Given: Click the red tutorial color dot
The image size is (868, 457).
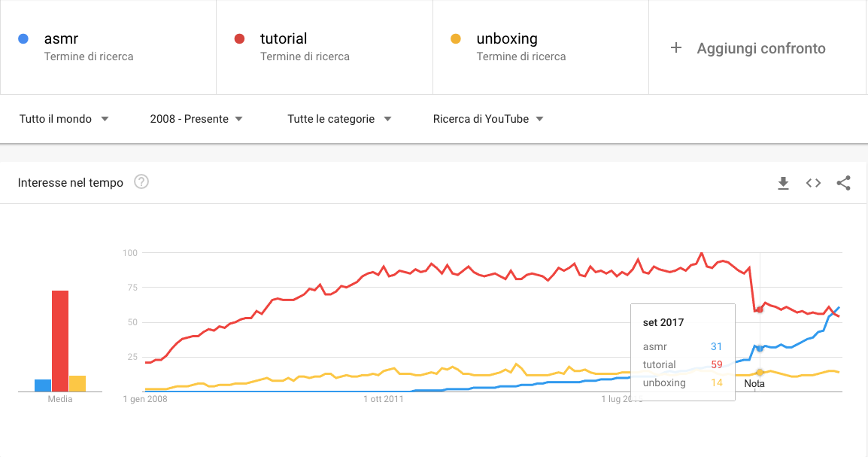Looking at the screenshot, I should coord(240,39).
